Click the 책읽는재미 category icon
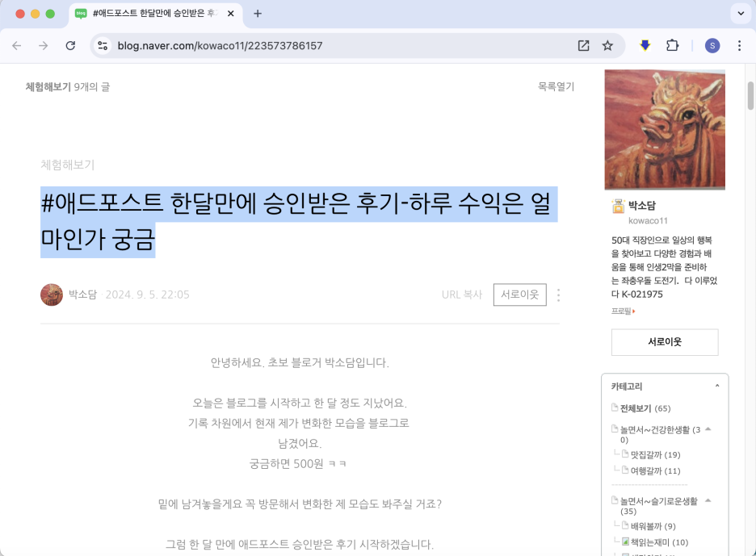 625,541
